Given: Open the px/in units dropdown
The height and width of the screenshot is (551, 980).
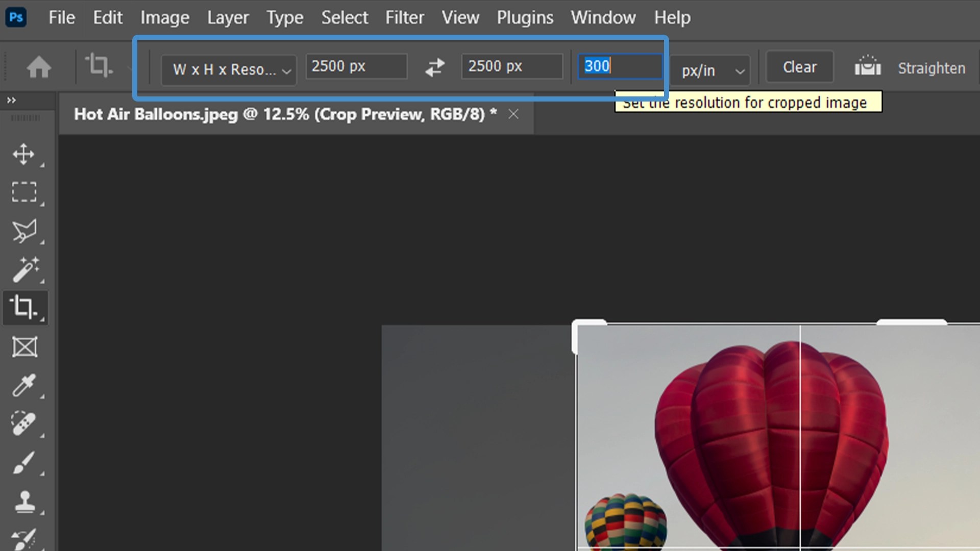Looking at the screenshot, I should [712, 70].
